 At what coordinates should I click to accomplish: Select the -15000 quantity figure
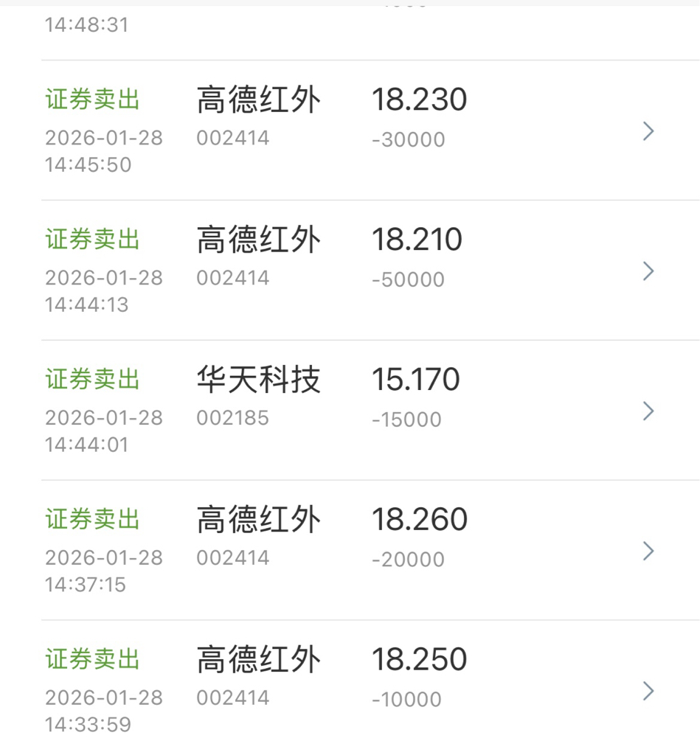click(406, 420)
